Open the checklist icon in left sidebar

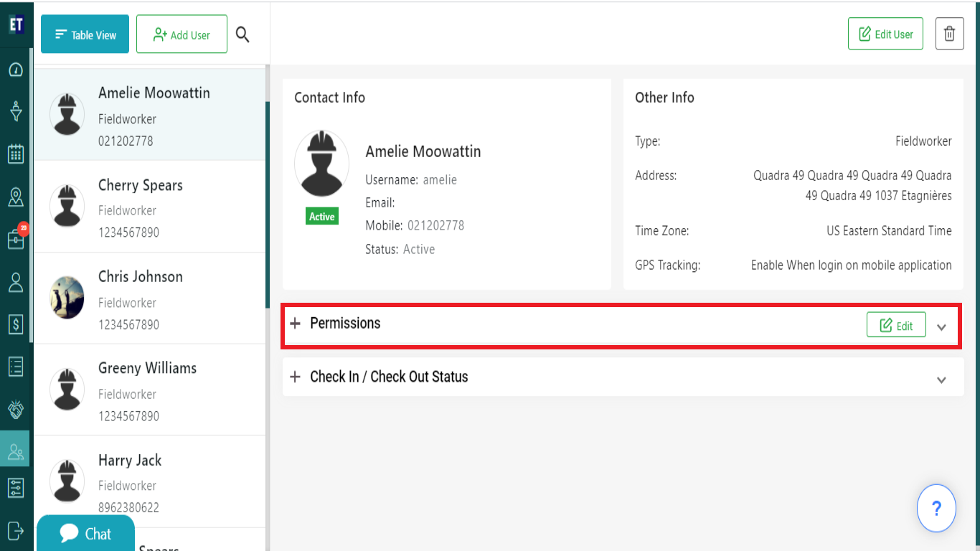[x=16, y=367]
